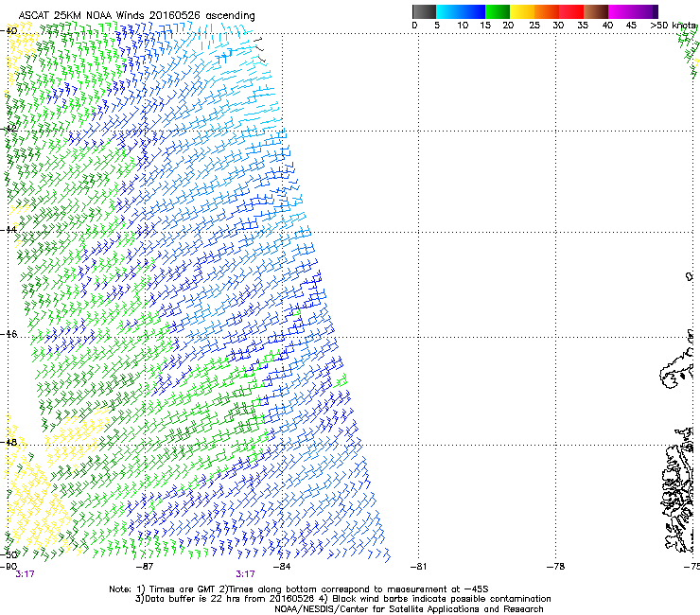700x615 pixels.
Task: Click the red 30–35 knots legend swatch
Action: [571, 11]
